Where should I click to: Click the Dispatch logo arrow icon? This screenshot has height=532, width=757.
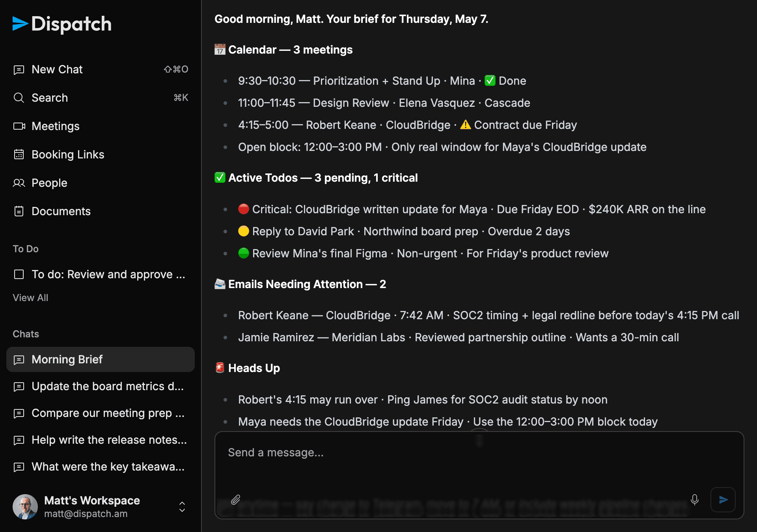[20, 24]
